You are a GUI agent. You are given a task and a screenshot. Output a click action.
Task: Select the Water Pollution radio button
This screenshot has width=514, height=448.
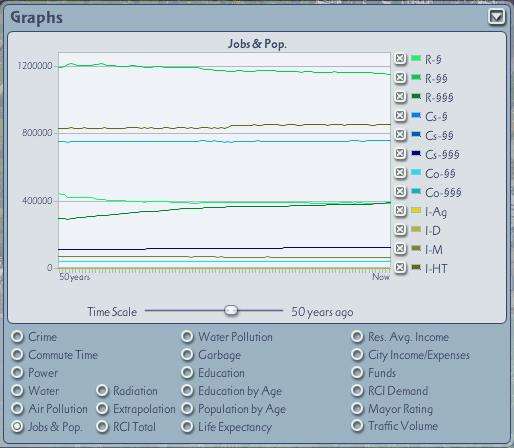click(187, 337)
